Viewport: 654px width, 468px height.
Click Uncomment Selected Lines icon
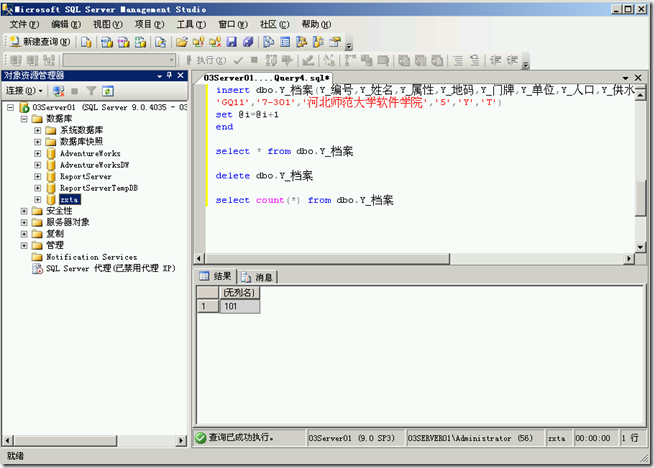[x=474, y=60]
